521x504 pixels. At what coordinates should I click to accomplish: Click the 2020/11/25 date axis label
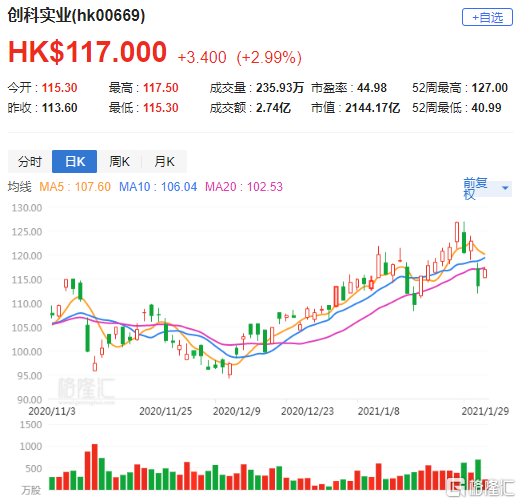(x=165, y=411)
